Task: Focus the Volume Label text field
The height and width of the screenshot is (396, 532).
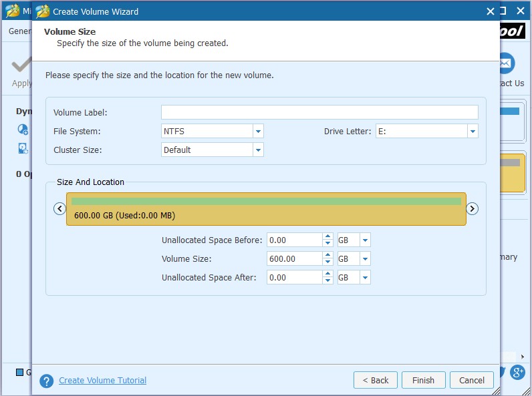Action: [x=319, y=112]
